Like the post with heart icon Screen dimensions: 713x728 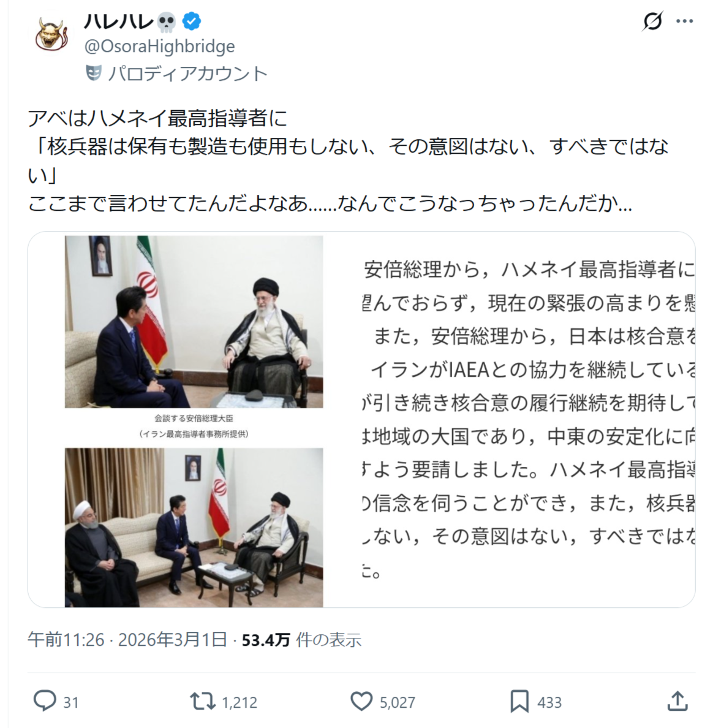(361, 701)
